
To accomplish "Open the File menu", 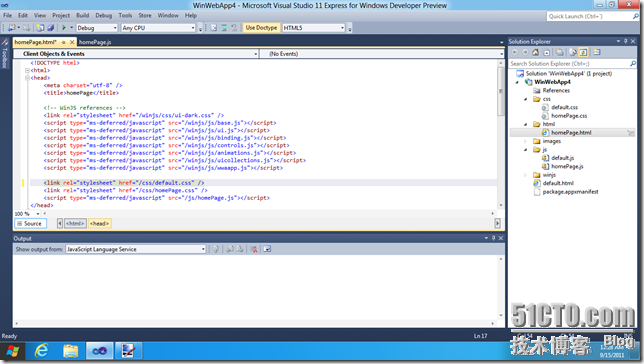I will [x=7, y=16].
